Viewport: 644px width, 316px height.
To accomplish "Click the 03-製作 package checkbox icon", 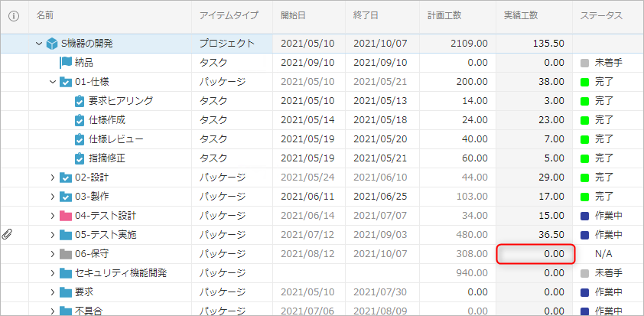I will pos(66,197).
